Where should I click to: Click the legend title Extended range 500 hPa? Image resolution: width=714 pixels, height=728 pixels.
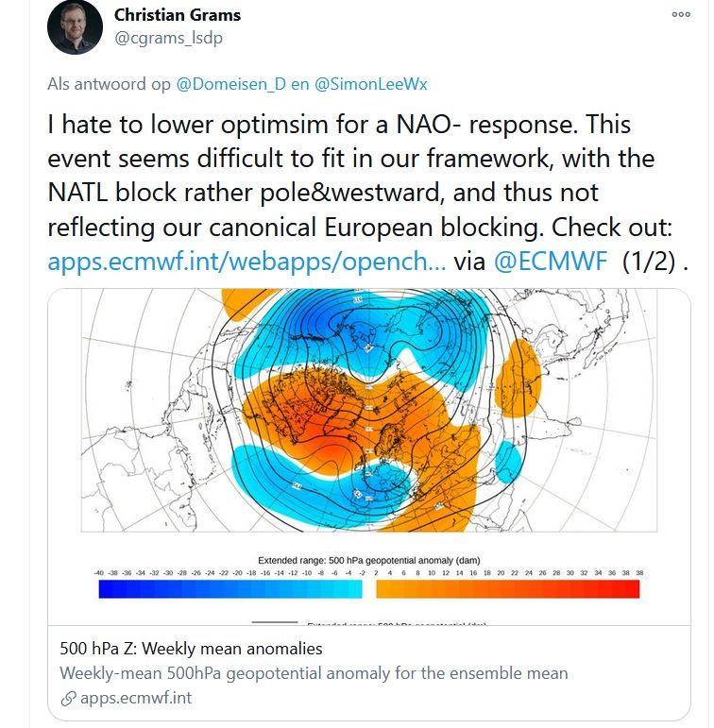click(369, 560)
